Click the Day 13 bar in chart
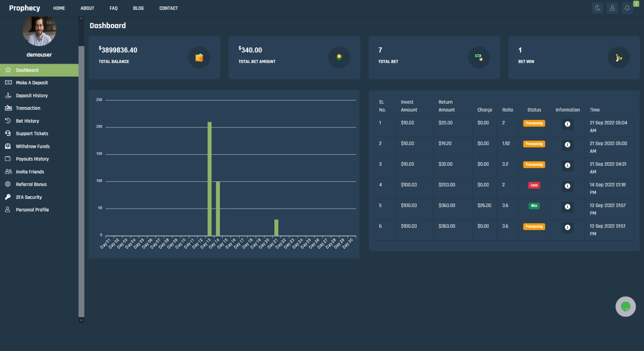Screen dimensions: 644x351 210,179
